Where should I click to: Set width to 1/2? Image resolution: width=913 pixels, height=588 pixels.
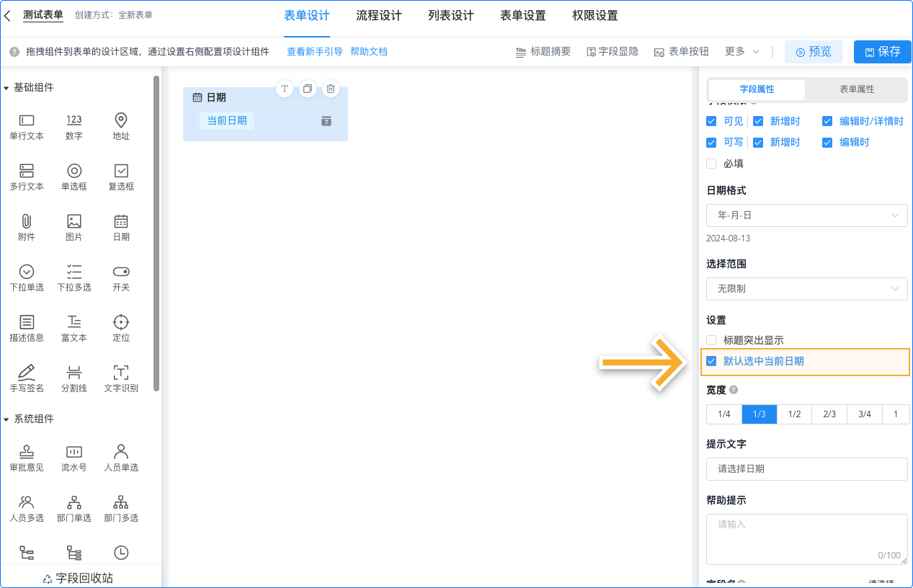click(x=793, y=414)
